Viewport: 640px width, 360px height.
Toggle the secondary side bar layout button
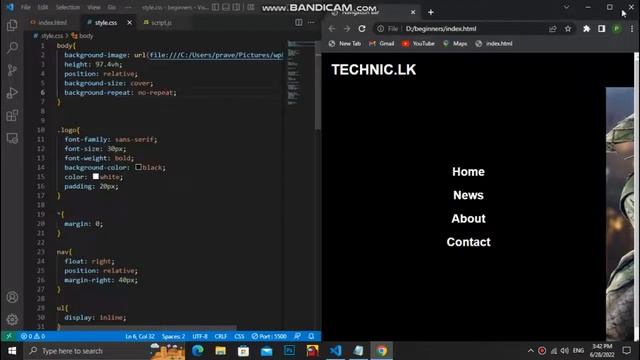[x=236, y=7]
